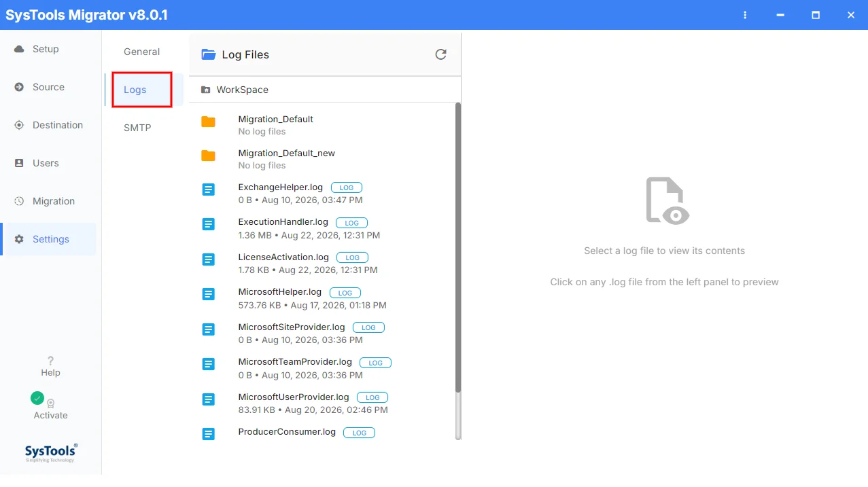Image resolution: width=868 pixels, height=487 pixels.
Task: Click the LOG badge next to MicrosoftUserProvider.log
Action: tap(372, 397)
